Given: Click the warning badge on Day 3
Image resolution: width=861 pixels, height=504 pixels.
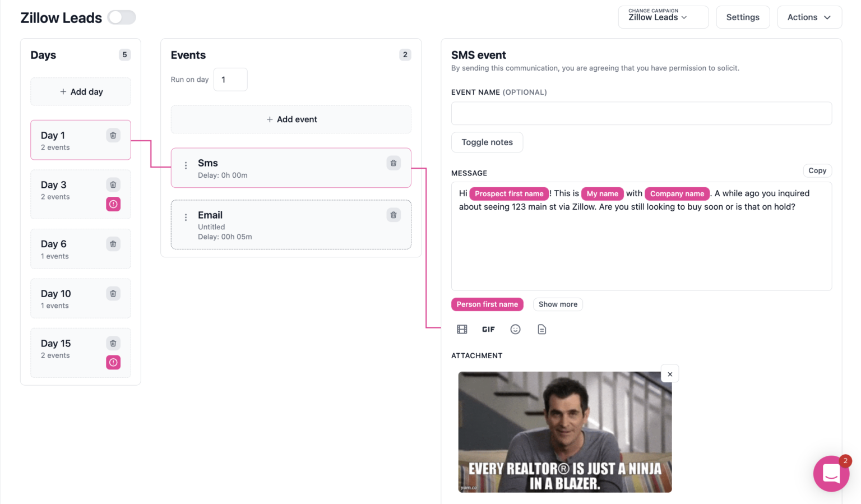Looking at the screenshot, I should pos(113,204).
